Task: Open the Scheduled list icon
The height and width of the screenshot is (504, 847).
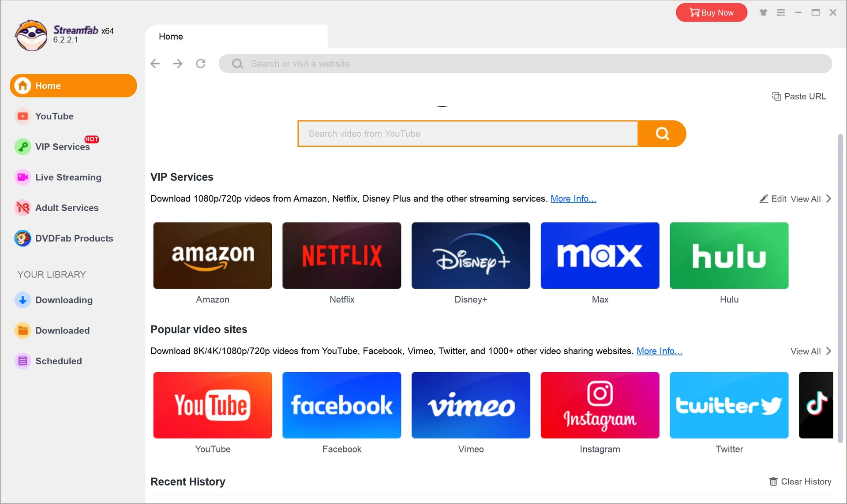Action: [x=22, y=361]
